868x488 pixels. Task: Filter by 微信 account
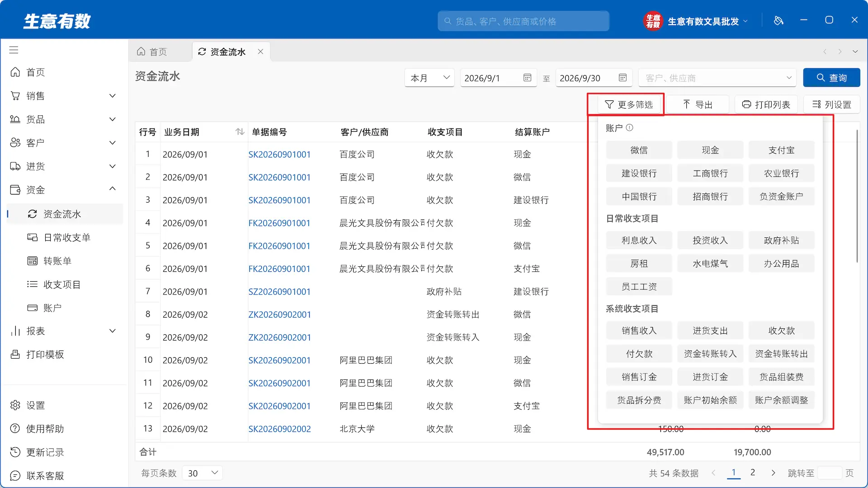point(639,150)
